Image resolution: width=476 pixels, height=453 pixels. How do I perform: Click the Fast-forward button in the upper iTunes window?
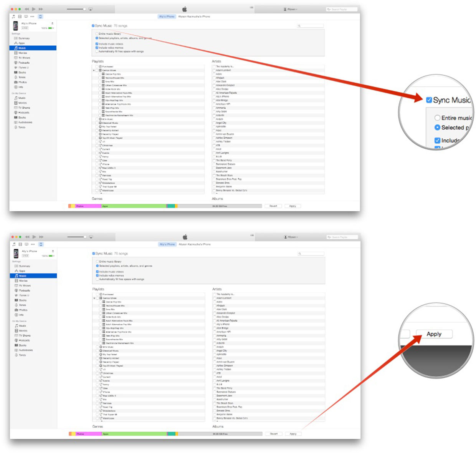tap(41, 9)
